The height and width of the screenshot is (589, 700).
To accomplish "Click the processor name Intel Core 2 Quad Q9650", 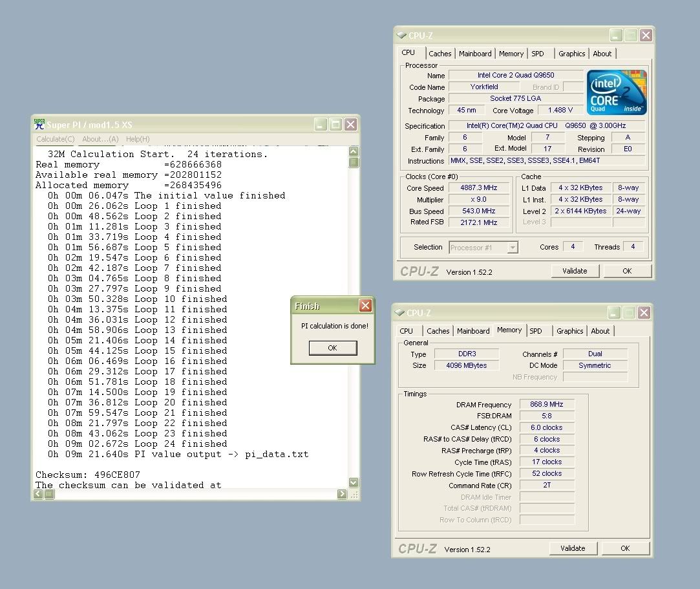I will pos(516,75).
